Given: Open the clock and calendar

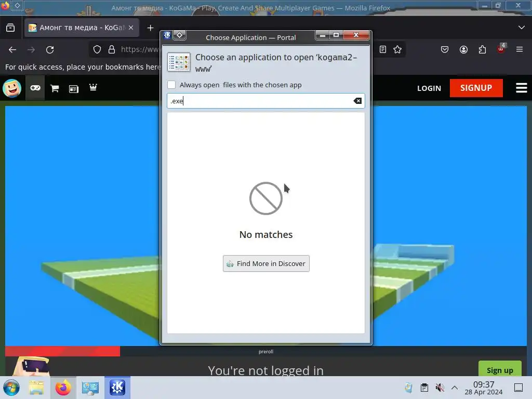Looking at the screenshot, I should (484, 388).
